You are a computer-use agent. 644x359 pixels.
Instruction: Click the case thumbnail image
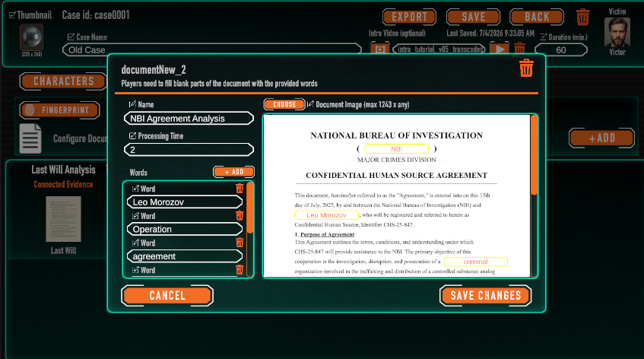tap(32, 37)
